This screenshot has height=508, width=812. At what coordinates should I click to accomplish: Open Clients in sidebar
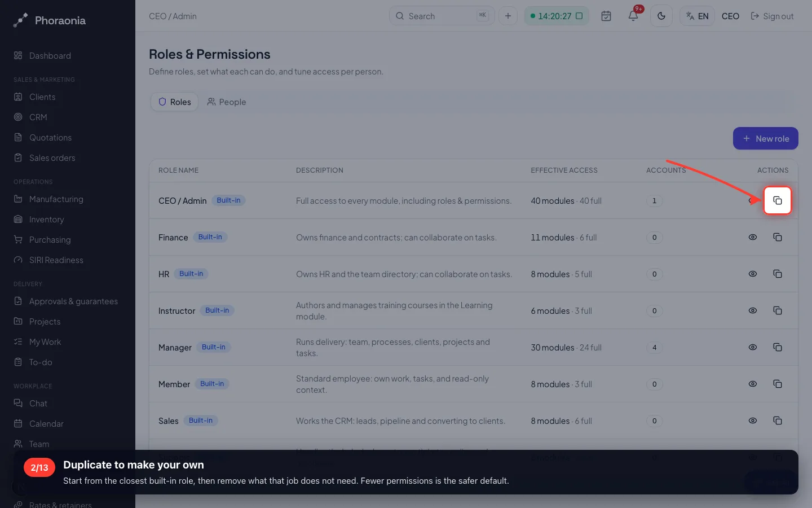68,97
